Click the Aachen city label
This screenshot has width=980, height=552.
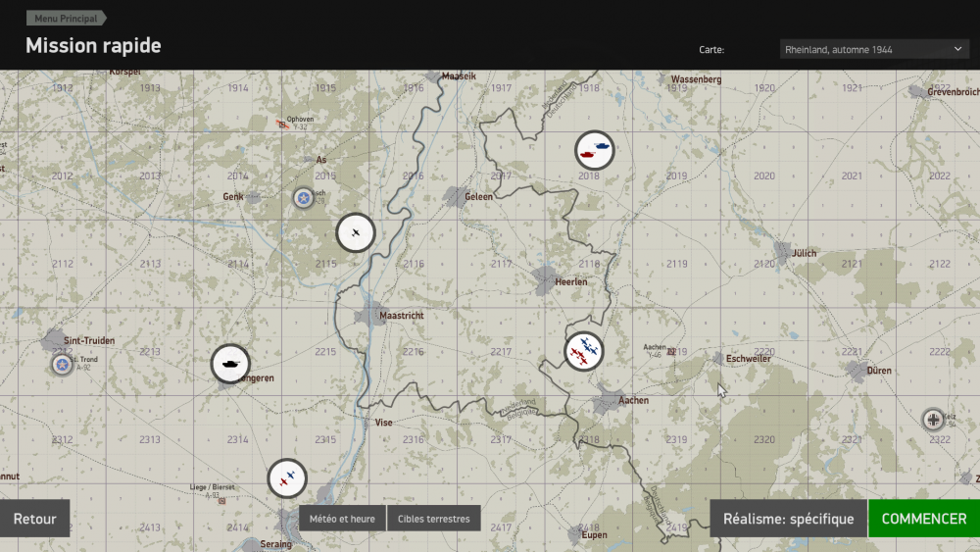[633, 400]
